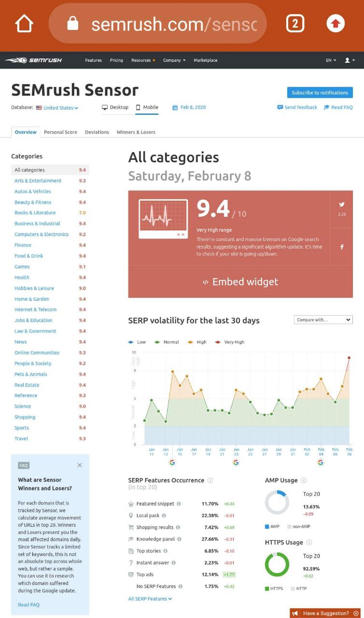
Task: Click info icon beside Top stories
Action: pos(166,551)
